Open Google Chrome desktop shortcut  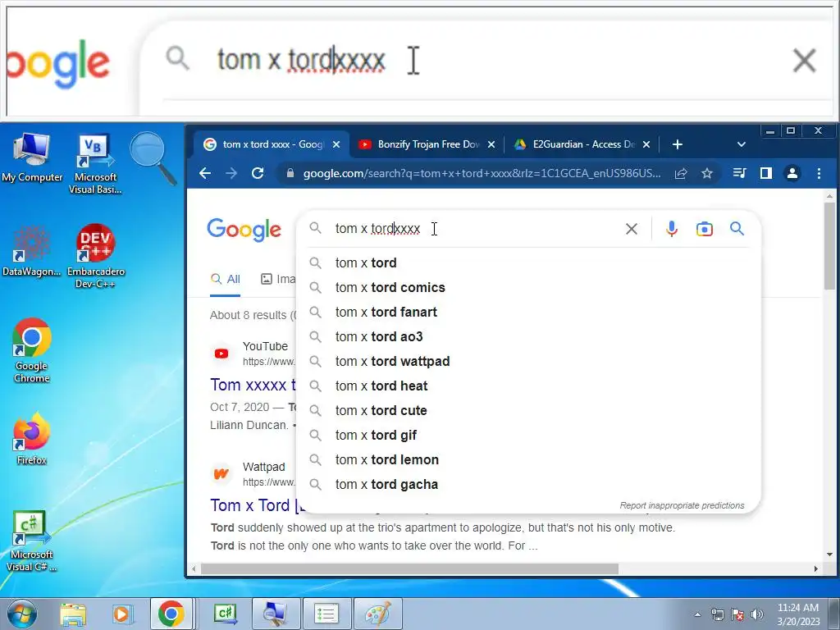coord(32,350)
